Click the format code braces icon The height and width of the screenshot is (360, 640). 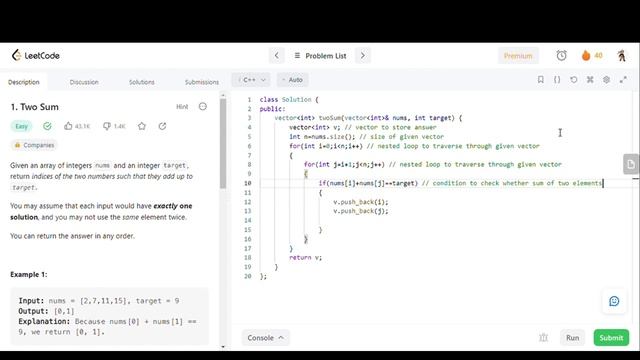(x=557, y=80)
